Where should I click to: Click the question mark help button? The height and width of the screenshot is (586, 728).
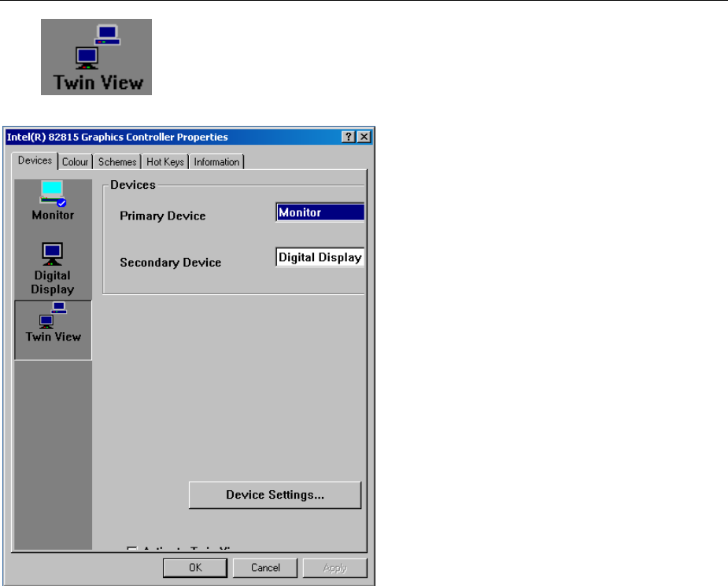pos(348,137)
